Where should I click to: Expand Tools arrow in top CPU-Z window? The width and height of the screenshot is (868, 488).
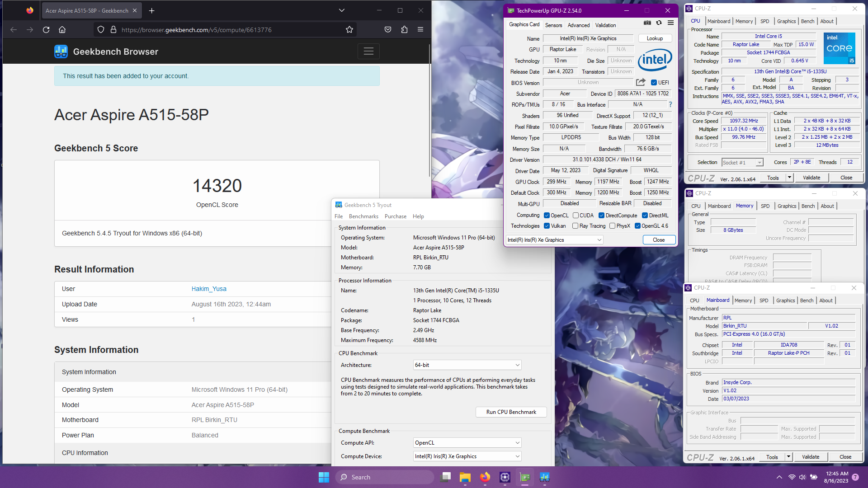(789, 178)
